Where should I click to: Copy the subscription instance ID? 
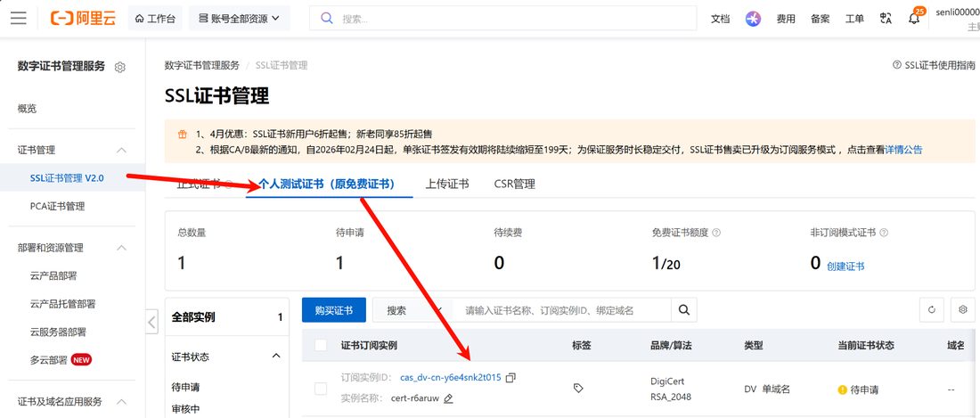(x=510, y=378)
